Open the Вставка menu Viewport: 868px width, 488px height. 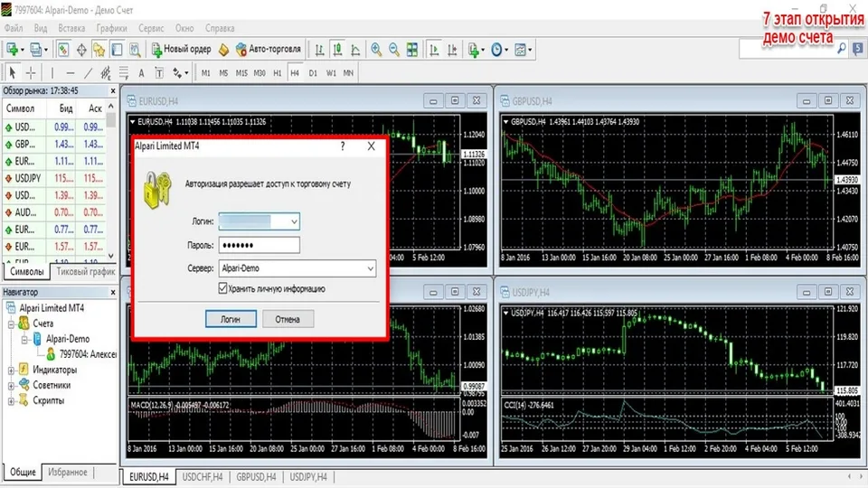coord(71,28)
